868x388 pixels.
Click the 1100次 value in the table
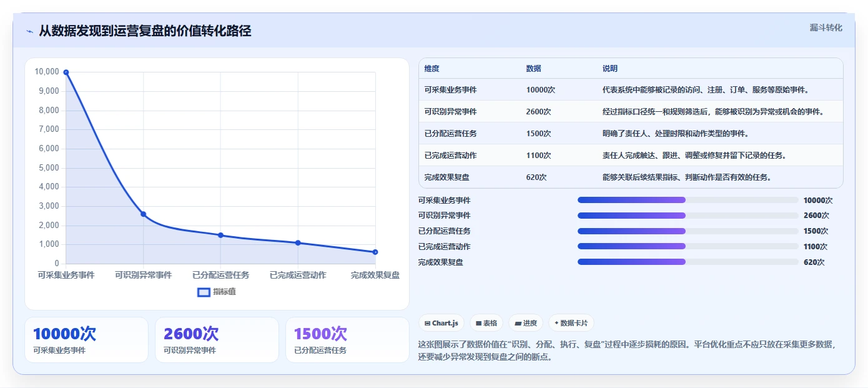(538, 156)
